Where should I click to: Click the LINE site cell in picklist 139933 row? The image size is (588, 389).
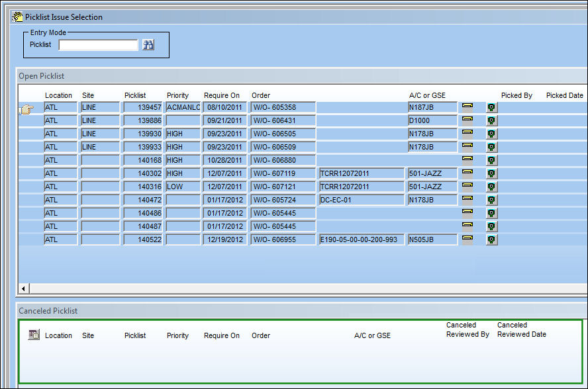[x=100, y=147]
